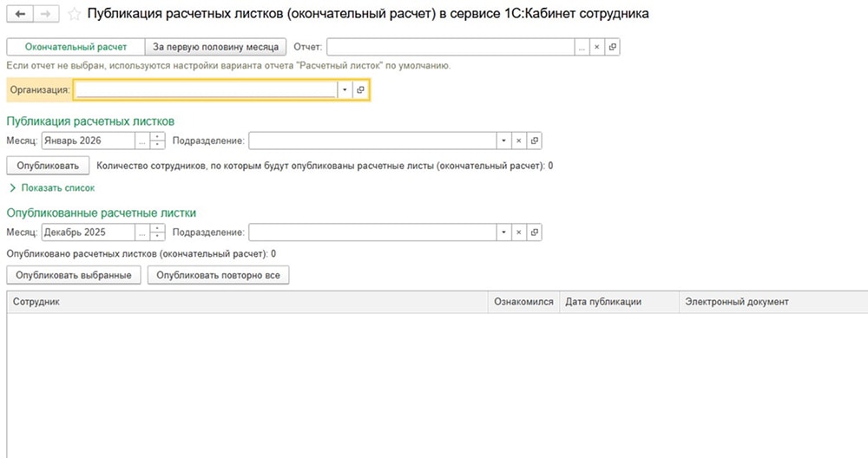
Task: Sort table by the Сотрудник column header
Action: coord(247,302)
